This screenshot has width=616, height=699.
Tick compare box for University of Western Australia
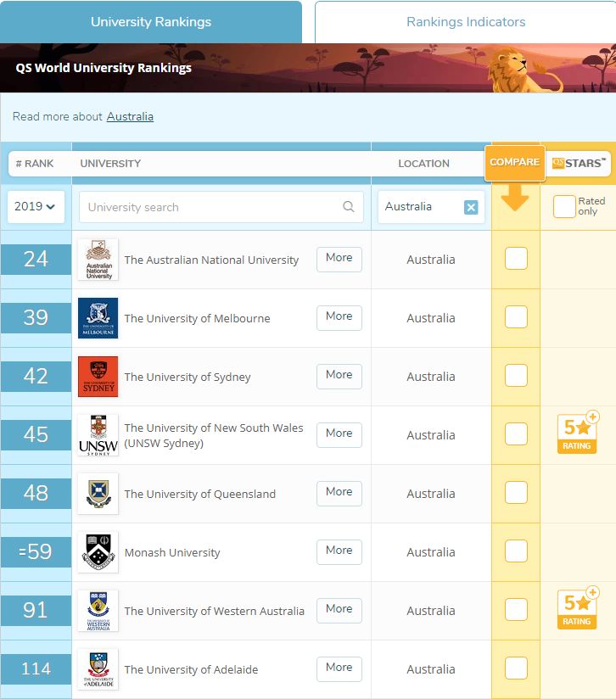516,609
